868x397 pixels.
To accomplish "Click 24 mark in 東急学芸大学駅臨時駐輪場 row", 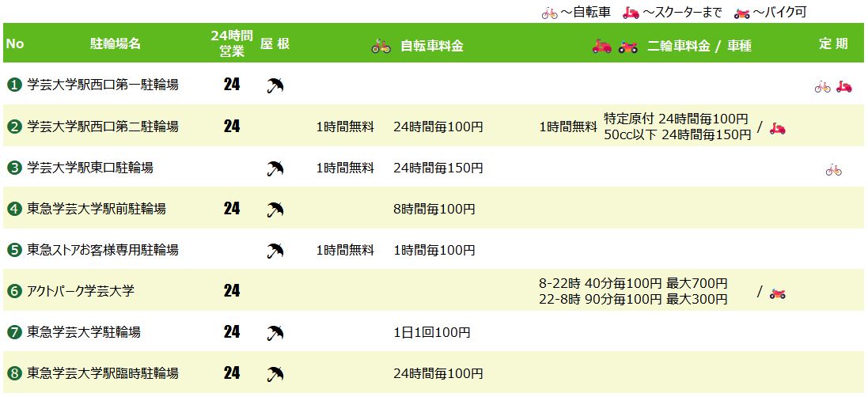I will 232,373.
